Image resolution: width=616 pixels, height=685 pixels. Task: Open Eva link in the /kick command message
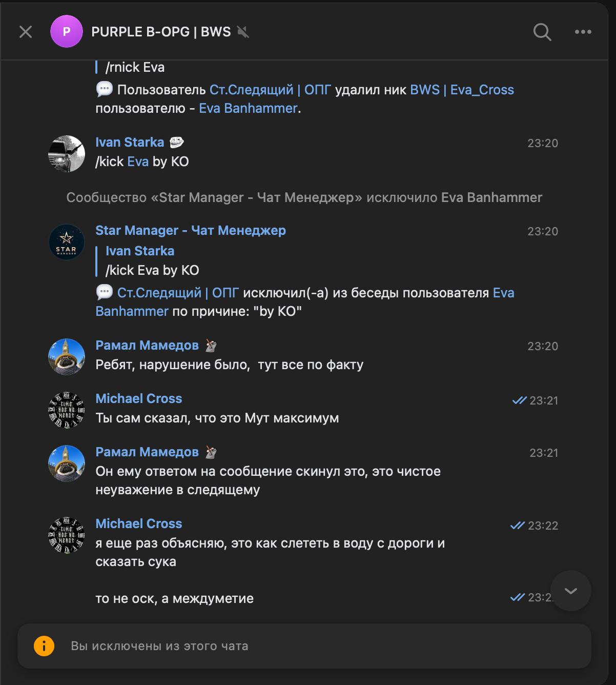pyautogui.click(x=138, y=162)
